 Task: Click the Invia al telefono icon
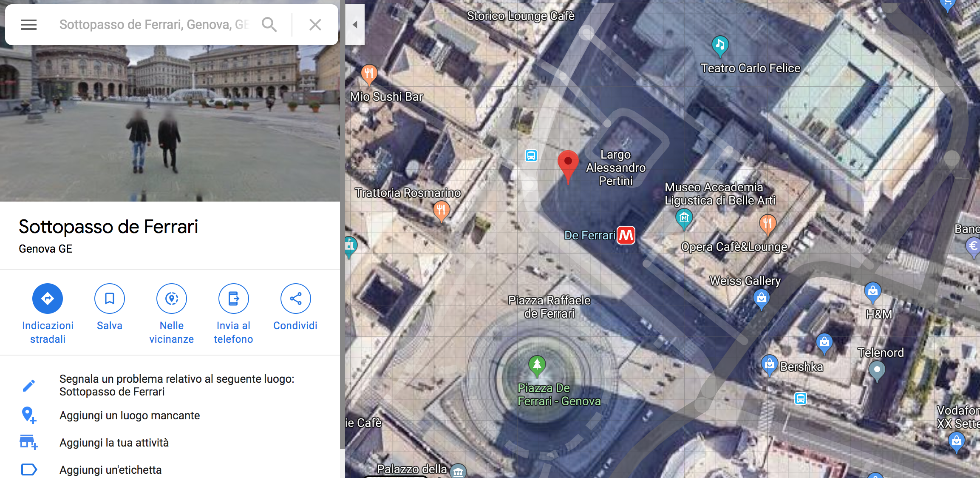(x=233, y=299)
